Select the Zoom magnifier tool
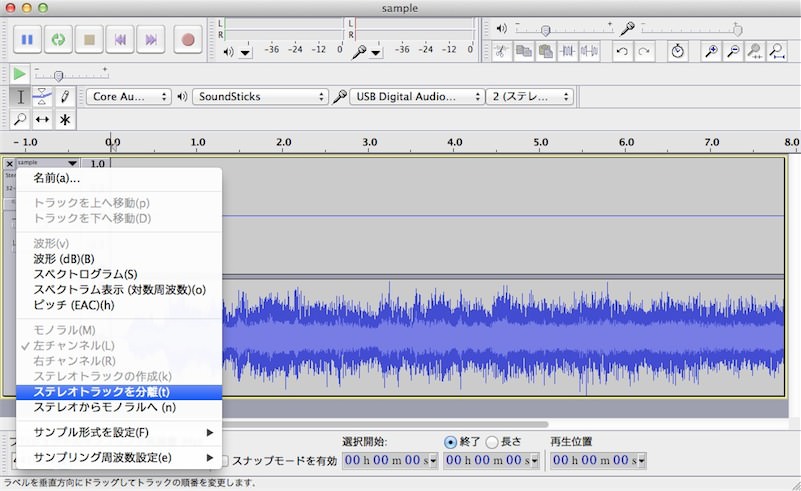 click(20, 120)
